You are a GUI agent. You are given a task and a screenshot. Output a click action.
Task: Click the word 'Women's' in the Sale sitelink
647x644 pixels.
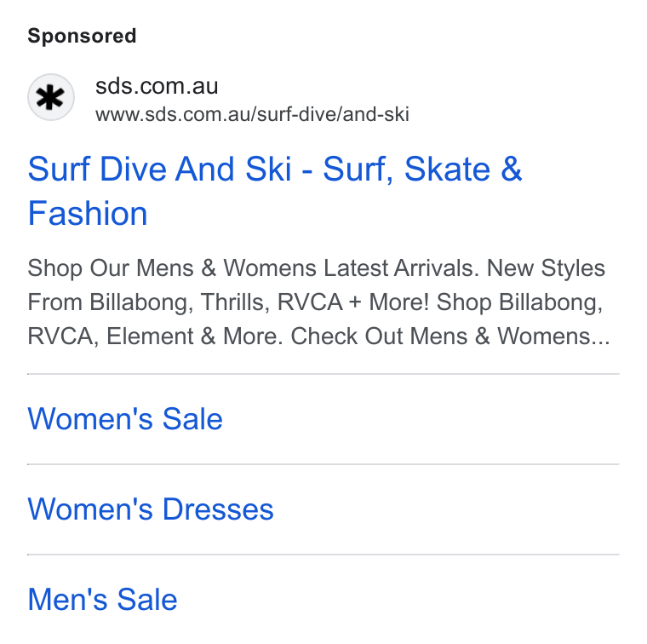[90, 419]
